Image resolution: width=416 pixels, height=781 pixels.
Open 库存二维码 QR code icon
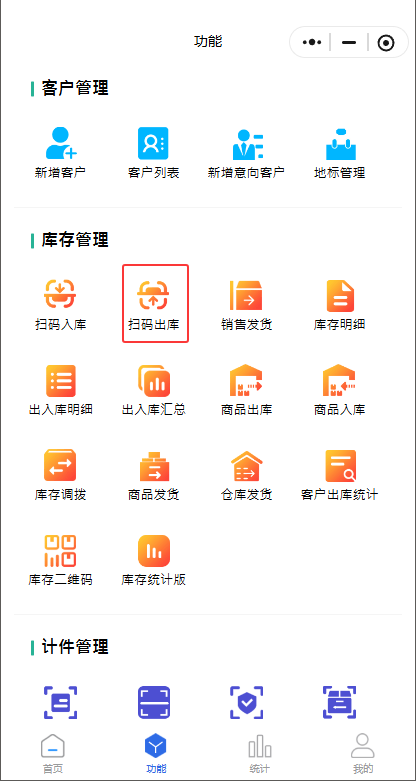[x=60, y=551]
